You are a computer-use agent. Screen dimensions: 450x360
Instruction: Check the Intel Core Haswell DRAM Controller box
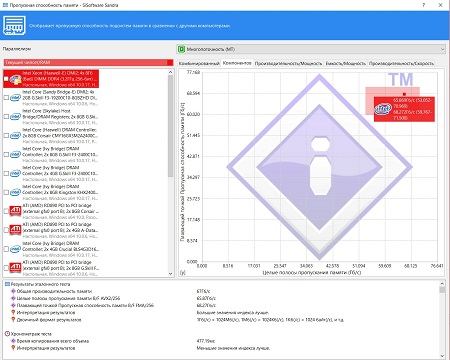point(6,136)
